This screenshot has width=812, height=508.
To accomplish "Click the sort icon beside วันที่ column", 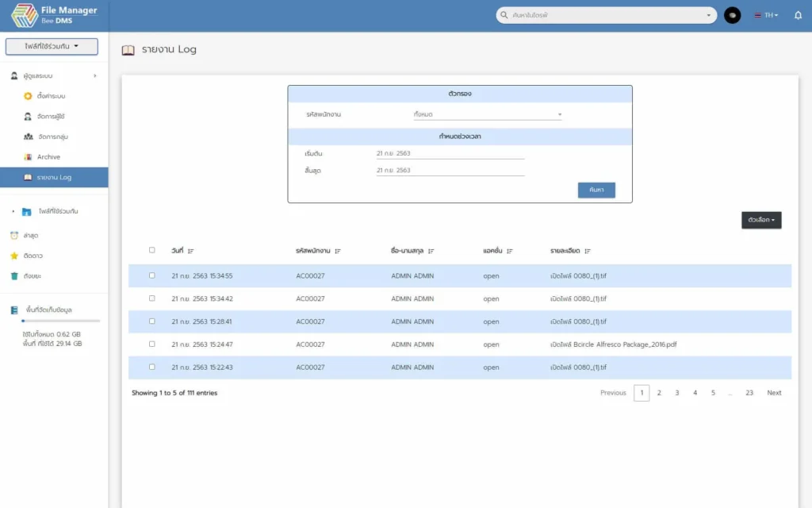I will coord(191,251).
